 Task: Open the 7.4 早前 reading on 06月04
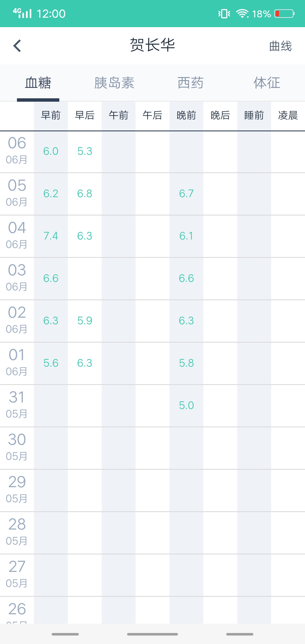point(51,236)
